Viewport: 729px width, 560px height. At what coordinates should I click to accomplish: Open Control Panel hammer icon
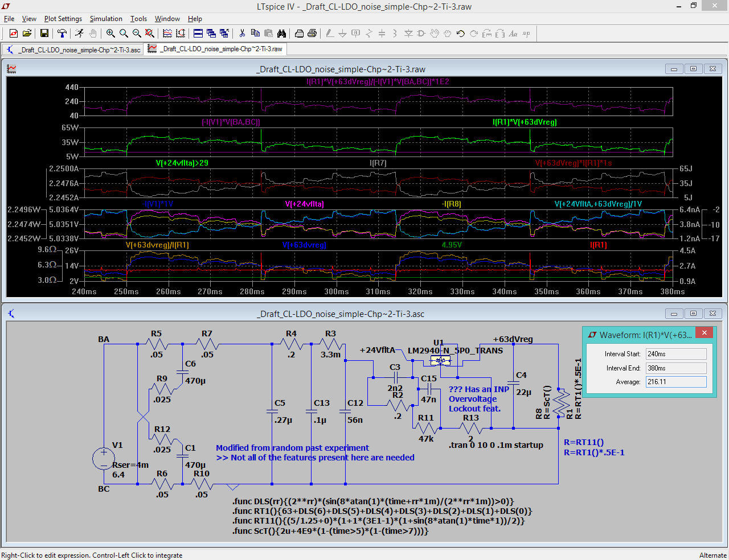pyautogui.click(x=62, y=34)
